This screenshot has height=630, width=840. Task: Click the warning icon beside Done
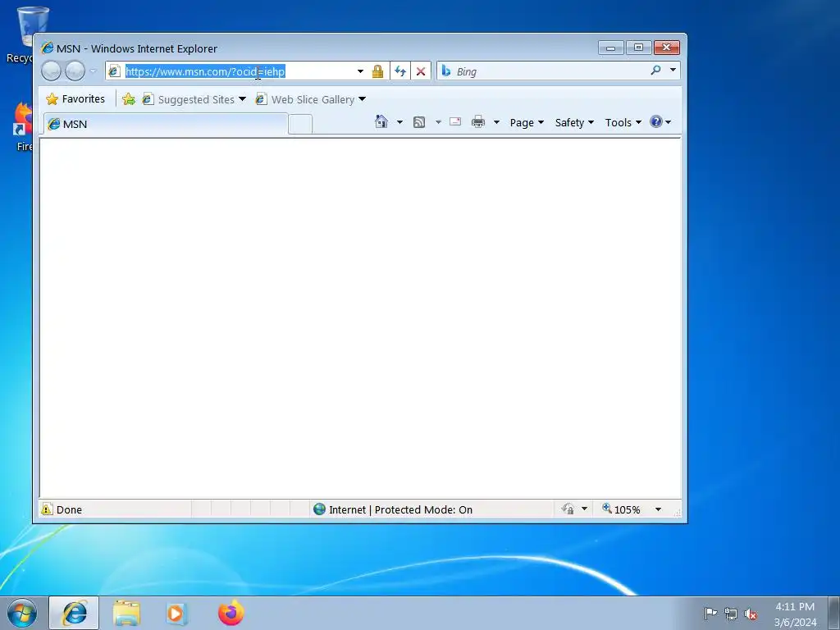[x=47, y=509]
